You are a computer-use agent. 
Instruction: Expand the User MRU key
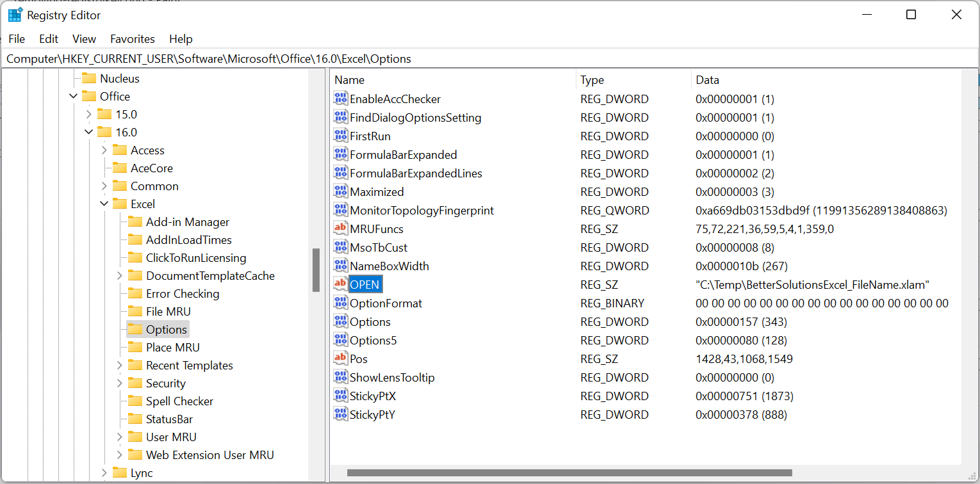click(119, 437)
